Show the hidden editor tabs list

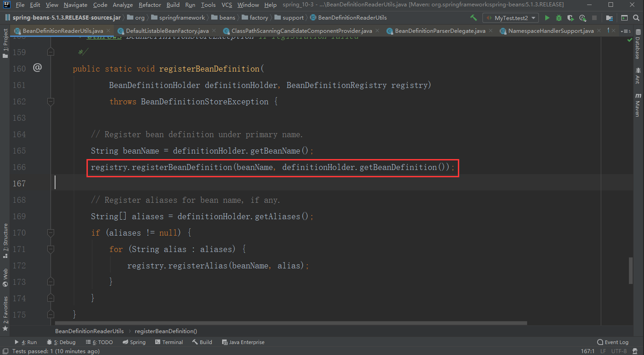(x=627, y=31)
